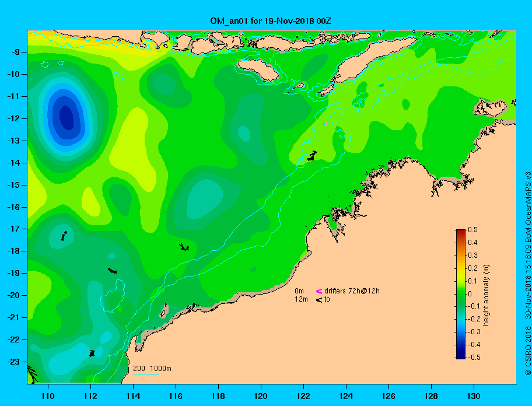Click the '-23' latitude axis label
The height and width of the screenshot is (406, 532).
point(13,362)
